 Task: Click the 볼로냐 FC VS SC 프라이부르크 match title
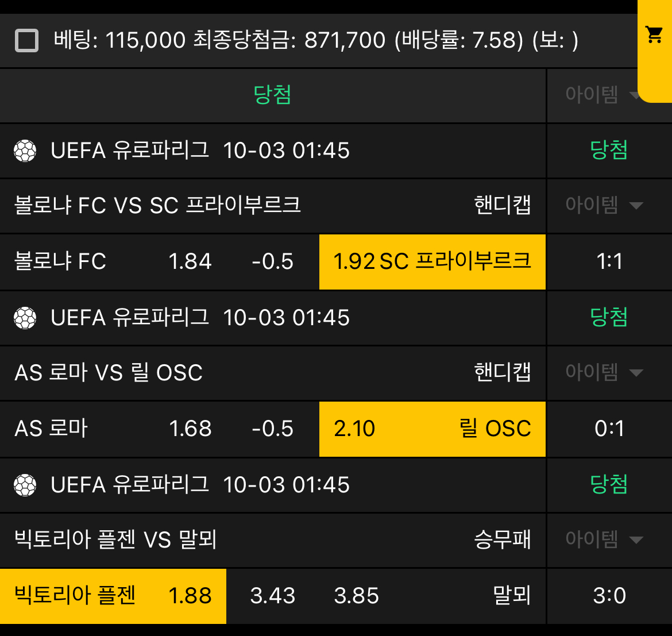(x=157, y=205)
